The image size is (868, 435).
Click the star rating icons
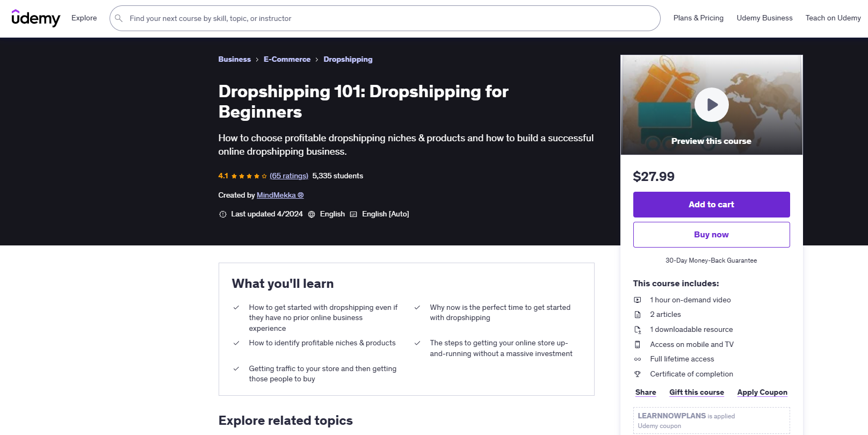pos(249,176)
